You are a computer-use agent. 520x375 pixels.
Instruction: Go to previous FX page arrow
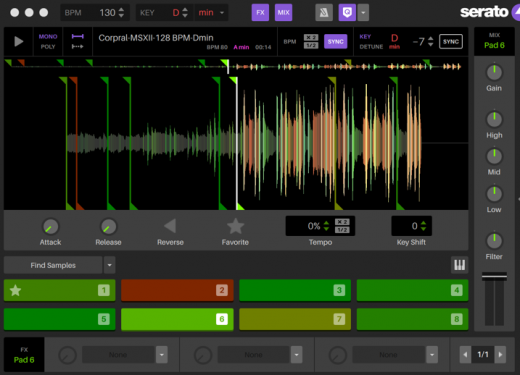pos(465,355)
